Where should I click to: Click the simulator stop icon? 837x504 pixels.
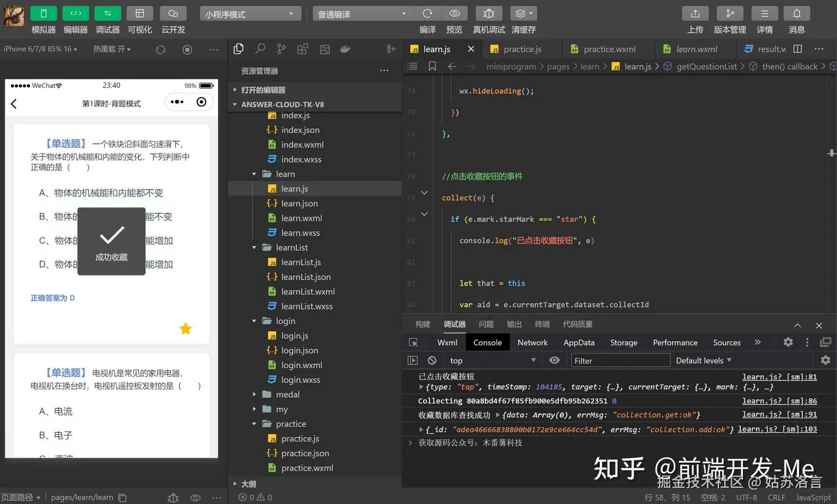coord(187,49)
